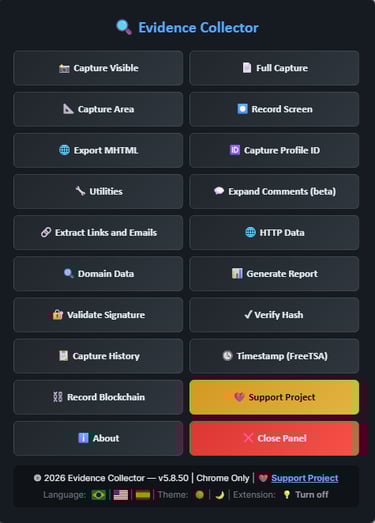Start Record Screen
375x523 pixels.
[274, 109]
